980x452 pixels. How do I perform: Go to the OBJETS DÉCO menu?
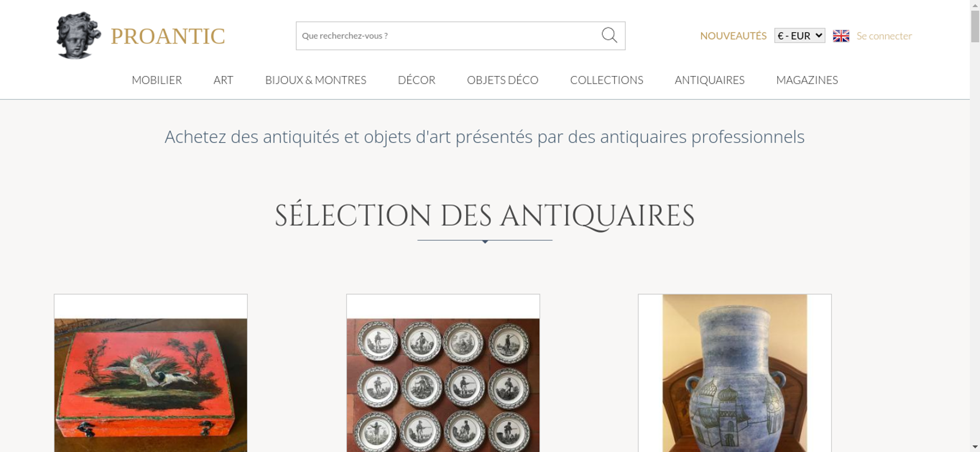503,80
